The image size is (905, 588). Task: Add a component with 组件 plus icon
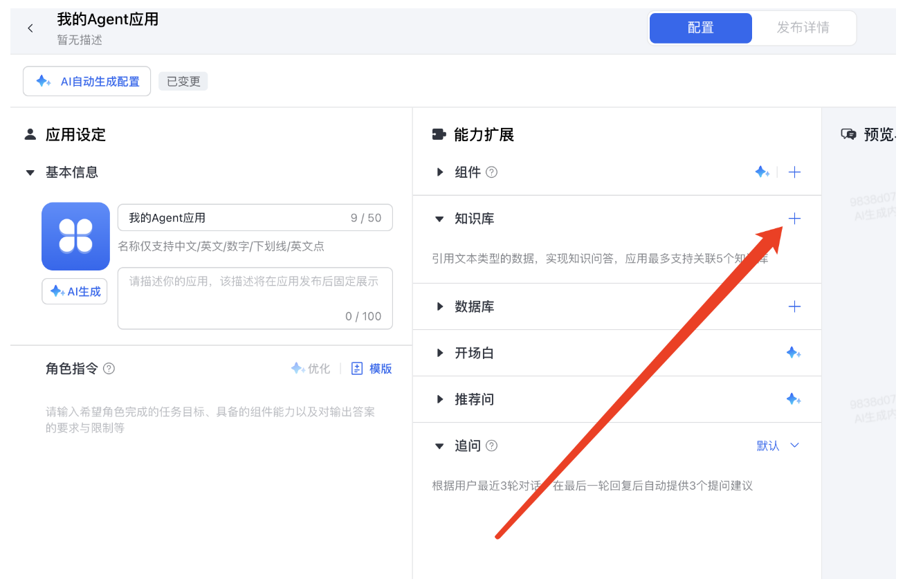coord(794,172)
